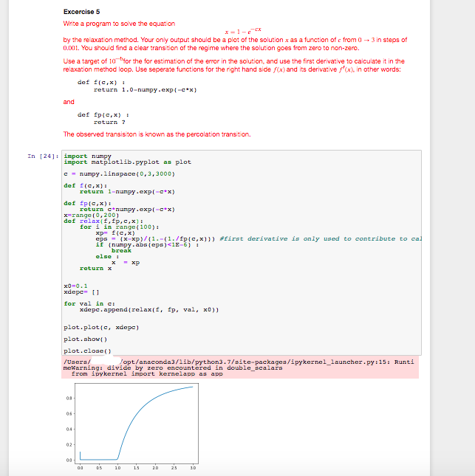Click the line 'xdepc= []'
The image size is (475, 476).
point(81,292)
